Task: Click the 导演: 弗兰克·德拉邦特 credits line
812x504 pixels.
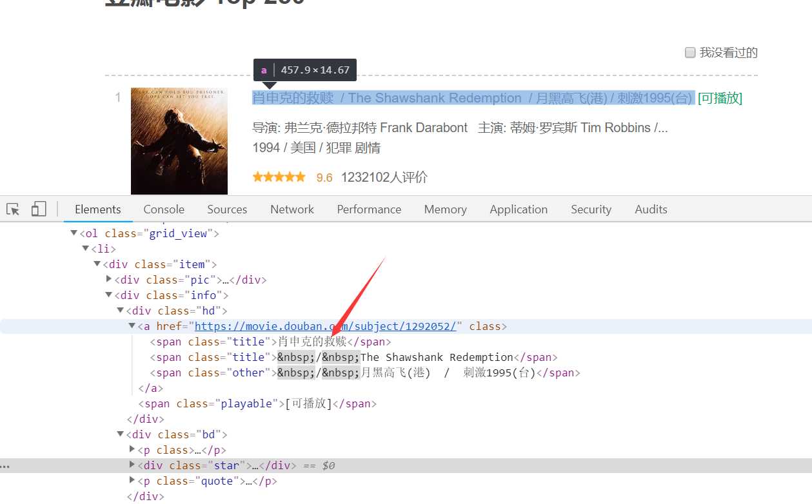Action: pos(460,128)
